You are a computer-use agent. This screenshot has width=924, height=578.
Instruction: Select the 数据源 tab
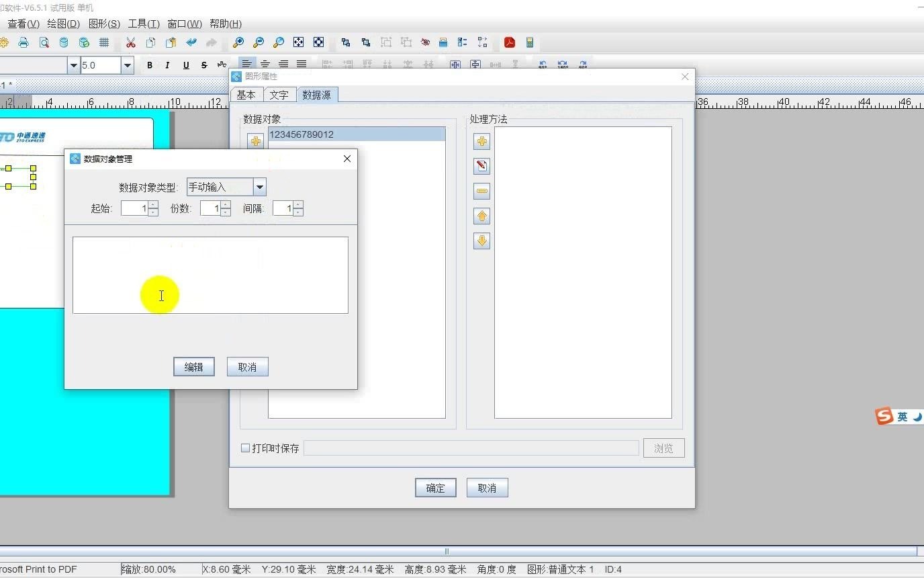317,95
